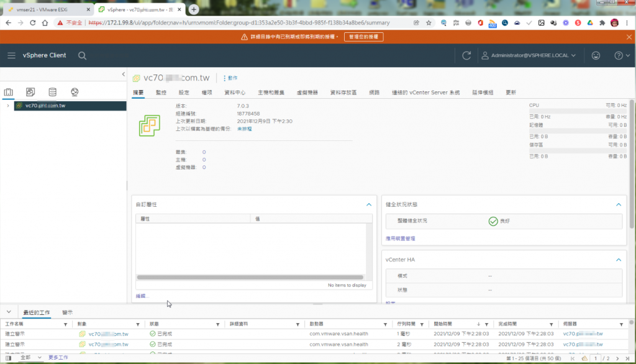
Task: Open the vSphere Client hamburger menu
Action: point(11,55)
